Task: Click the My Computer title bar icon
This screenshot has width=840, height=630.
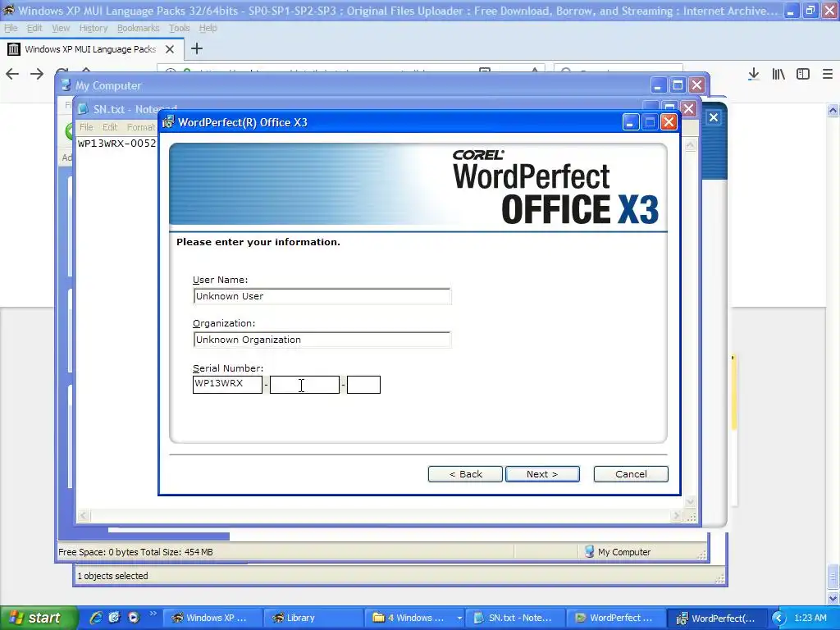Action: coord(66,85)
